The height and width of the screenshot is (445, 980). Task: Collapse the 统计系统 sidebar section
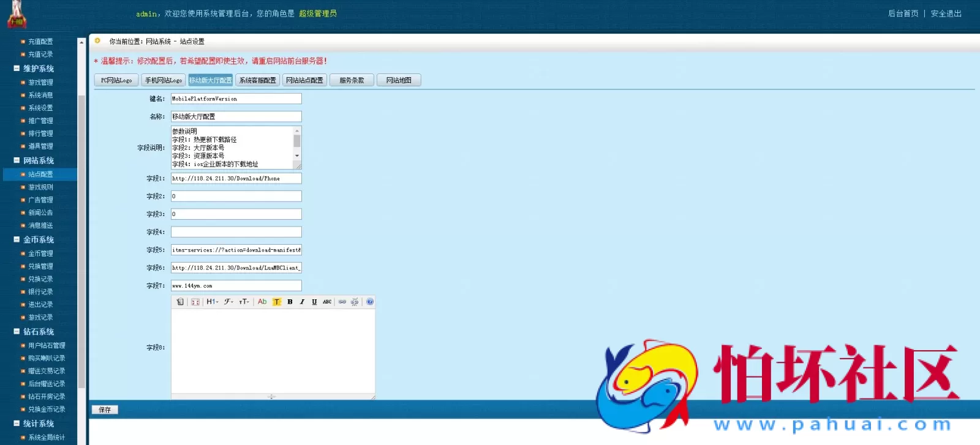(17, 424)
